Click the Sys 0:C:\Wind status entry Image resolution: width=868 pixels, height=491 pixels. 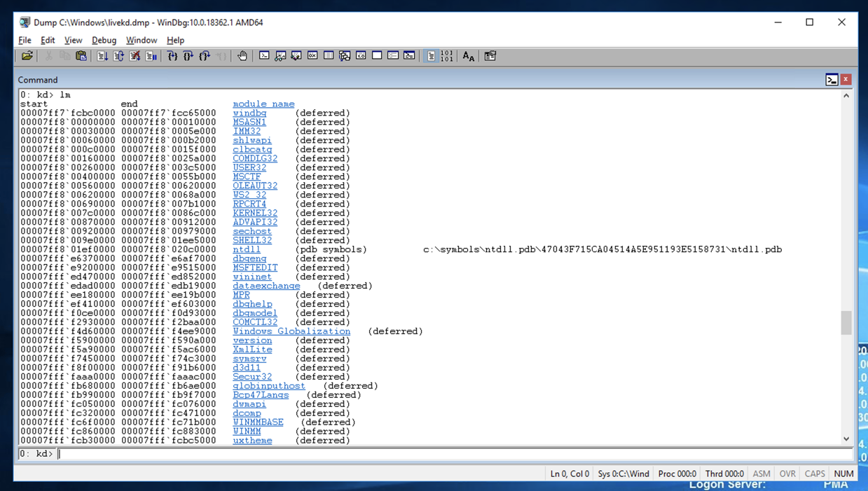624,473
